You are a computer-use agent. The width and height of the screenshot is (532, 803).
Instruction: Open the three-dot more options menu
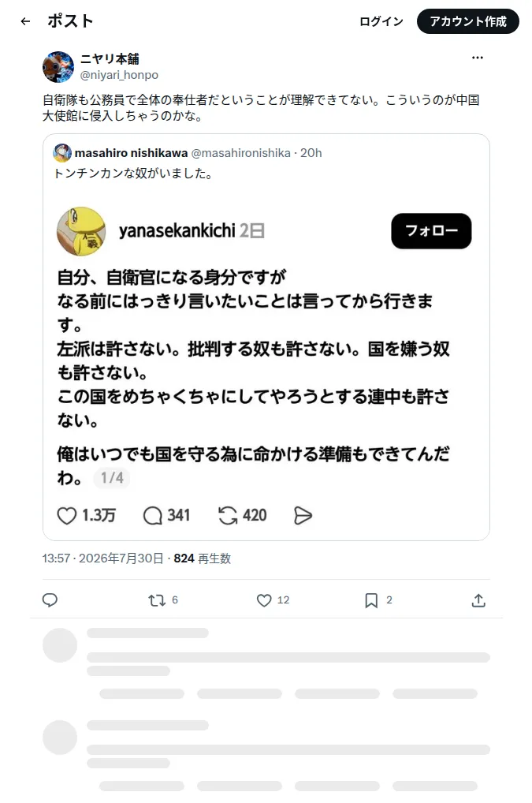(478, 58)
